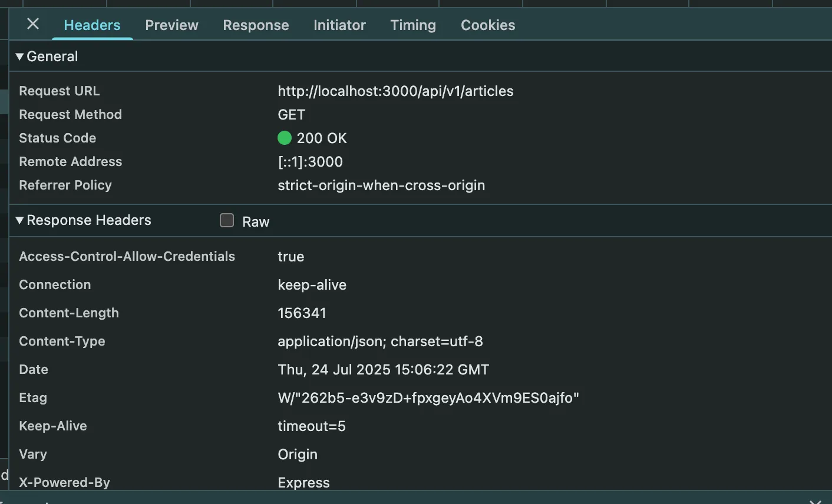Click the strict-origin-when-cross-origin policy value
832x504 pixels.
pyautogui.click(x=381, y=185)
